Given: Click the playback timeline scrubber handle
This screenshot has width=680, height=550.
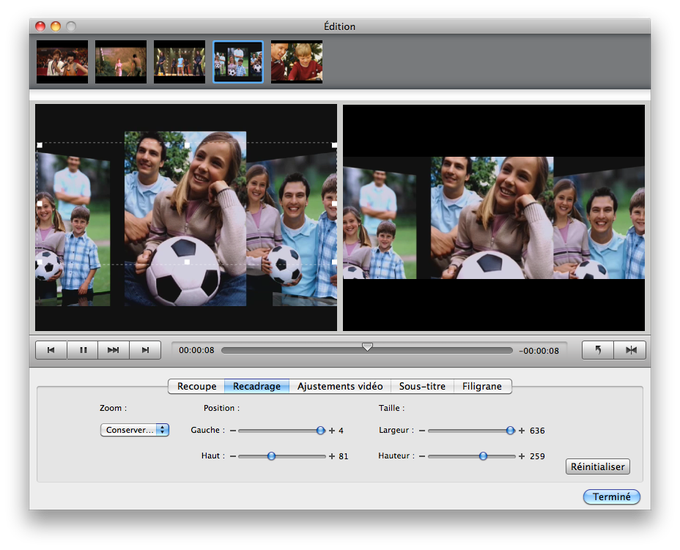Looking at the screenshot, I should tap(367, 347).
